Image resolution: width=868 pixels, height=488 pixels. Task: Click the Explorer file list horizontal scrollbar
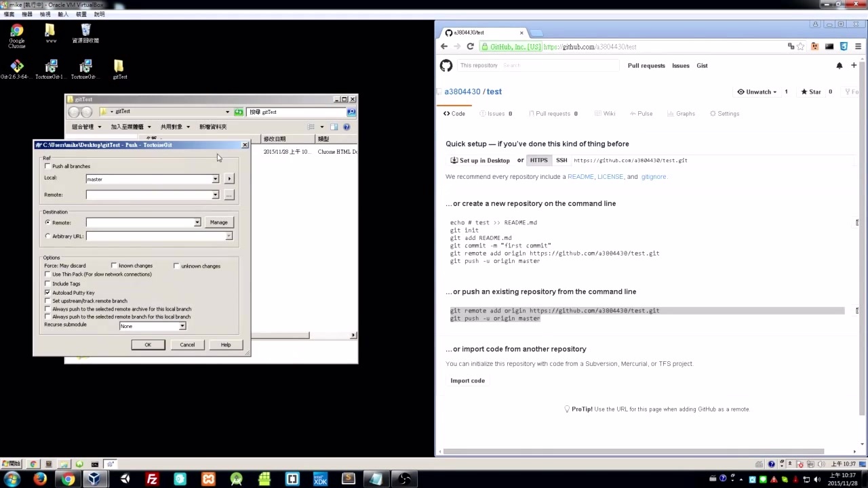pos(280,335)
